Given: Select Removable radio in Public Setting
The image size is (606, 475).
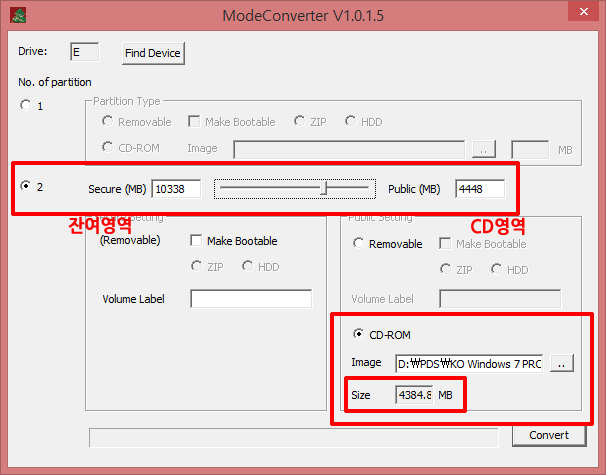Looking at the screenshot, I should click(x=359, y=244).
